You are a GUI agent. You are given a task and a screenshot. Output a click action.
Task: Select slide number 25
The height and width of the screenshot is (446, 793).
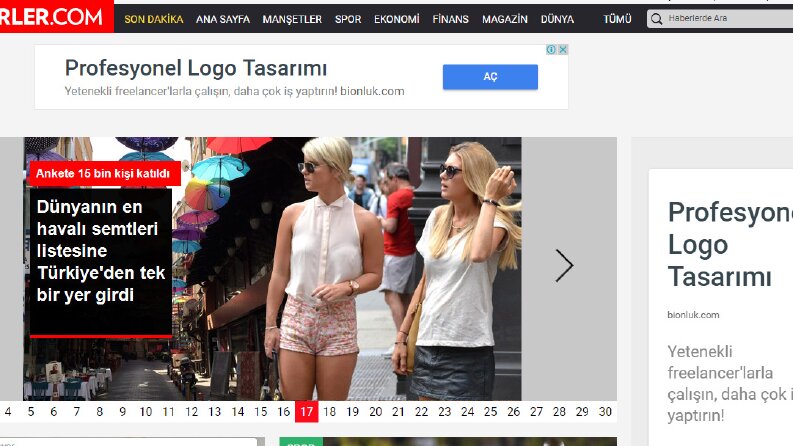point(491,412)
